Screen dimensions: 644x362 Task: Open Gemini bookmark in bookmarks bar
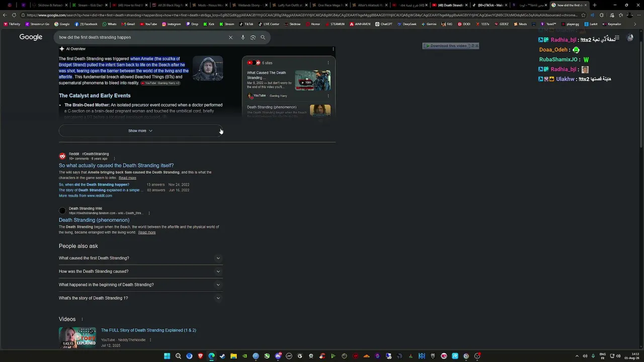tap(429, 24)
